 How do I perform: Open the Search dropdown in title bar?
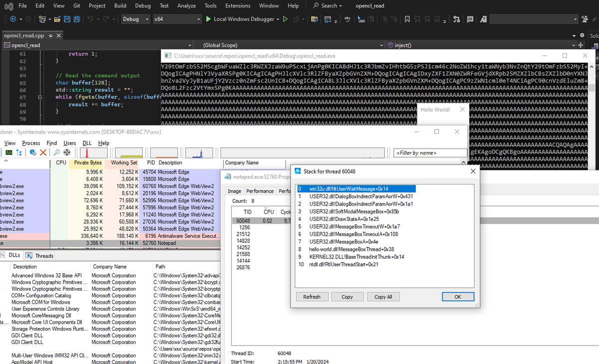click(x=327, y=5)
